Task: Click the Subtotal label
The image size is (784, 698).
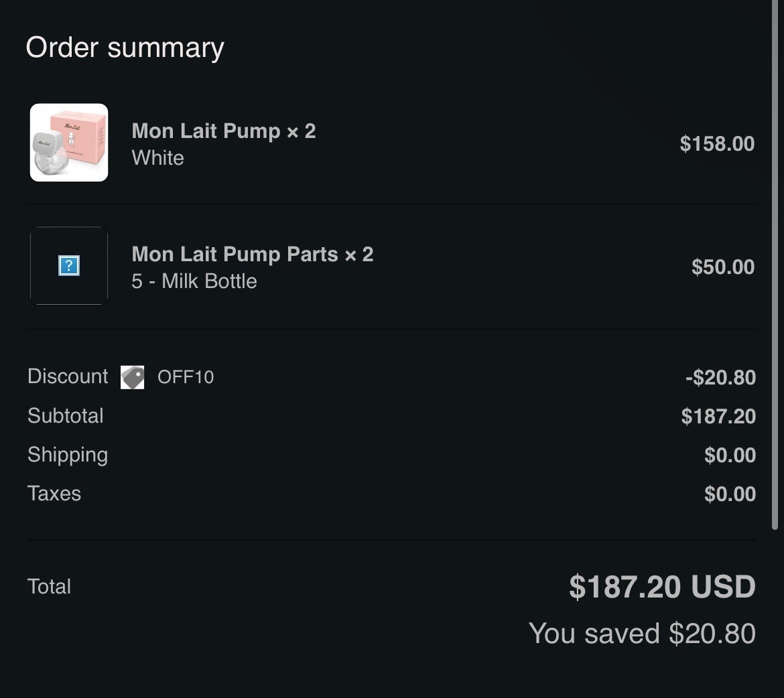Action: tap(66, 416)
